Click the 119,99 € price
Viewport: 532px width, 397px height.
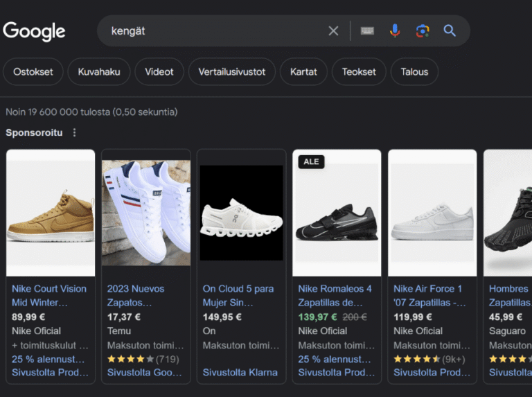413,317
